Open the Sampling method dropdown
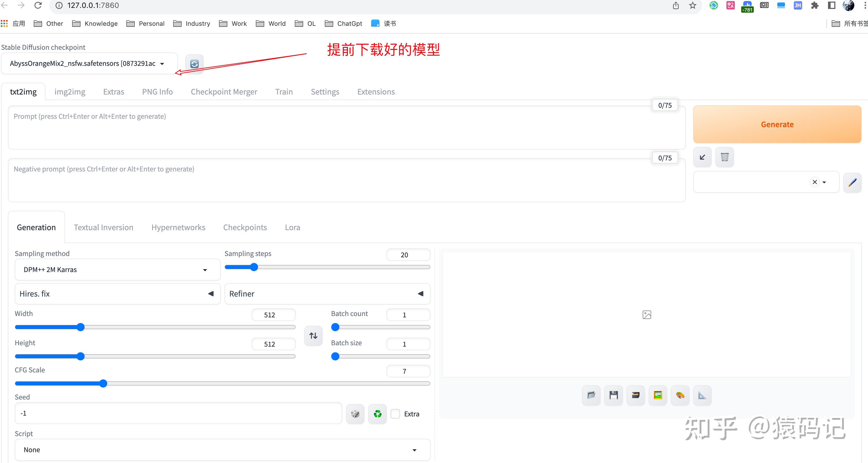868x463 pixels. tap(118, 269)
